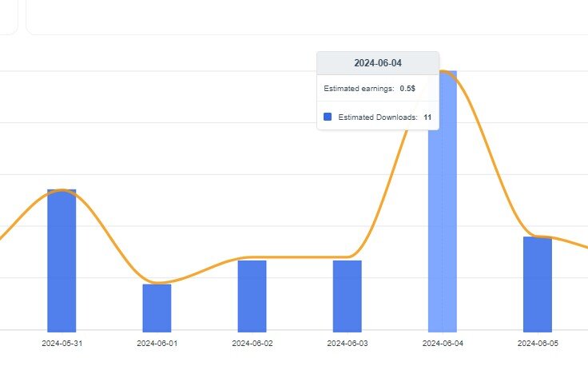
Task: Select the 2024-06-05 downloads bar
Action: [x=538, y=284]
